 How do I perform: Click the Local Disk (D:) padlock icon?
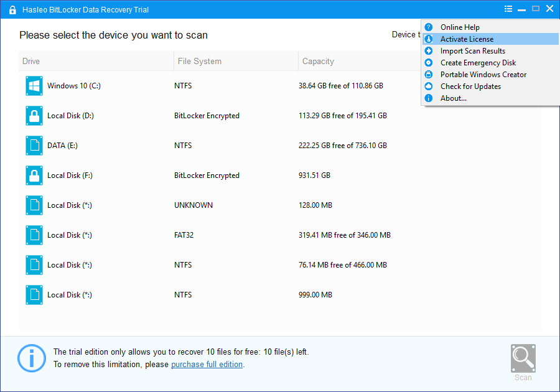(x=34, y=116)
